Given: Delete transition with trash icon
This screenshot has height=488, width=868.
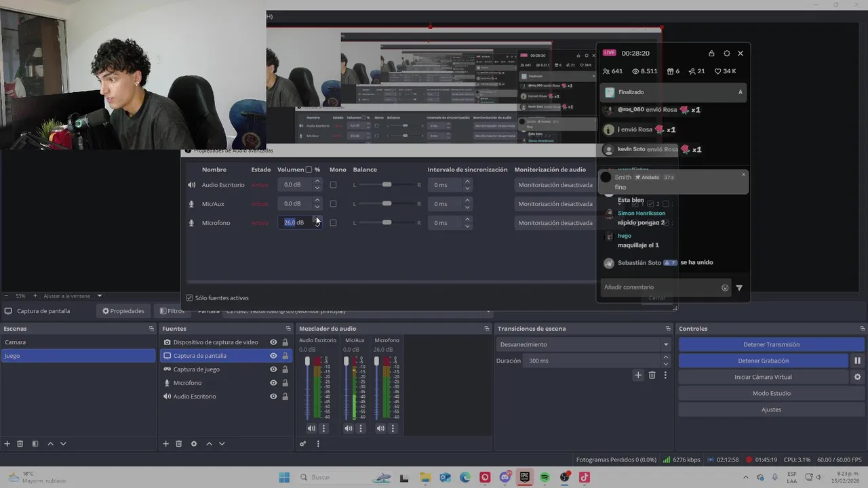Looking at the screenshot, I should (x=652, y=375).
